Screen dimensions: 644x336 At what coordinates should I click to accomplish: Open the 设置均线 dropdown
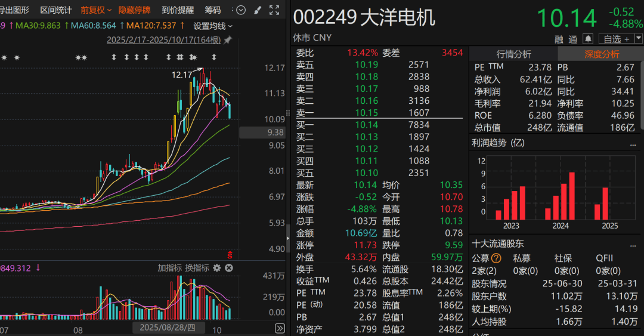click(x=213, y=26)
